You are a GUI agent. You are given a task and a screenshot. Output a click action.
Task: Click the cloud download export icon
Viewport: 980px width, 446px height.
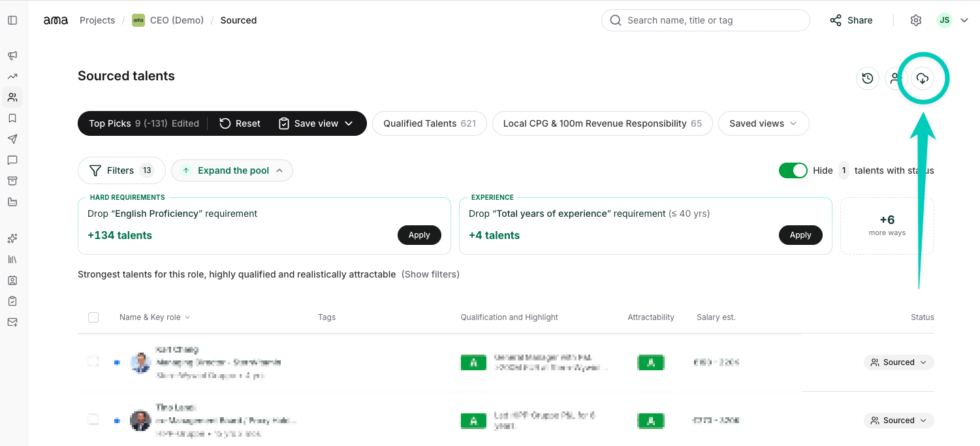click(x=923, y=78)
